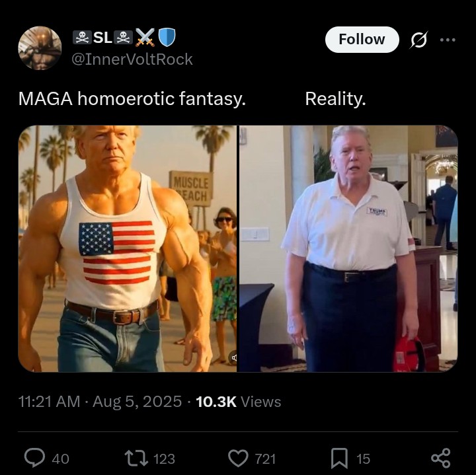The width and height of the screenshot is (476, 475).
Task: Open the three-dot more options menu
Action: 448,40
